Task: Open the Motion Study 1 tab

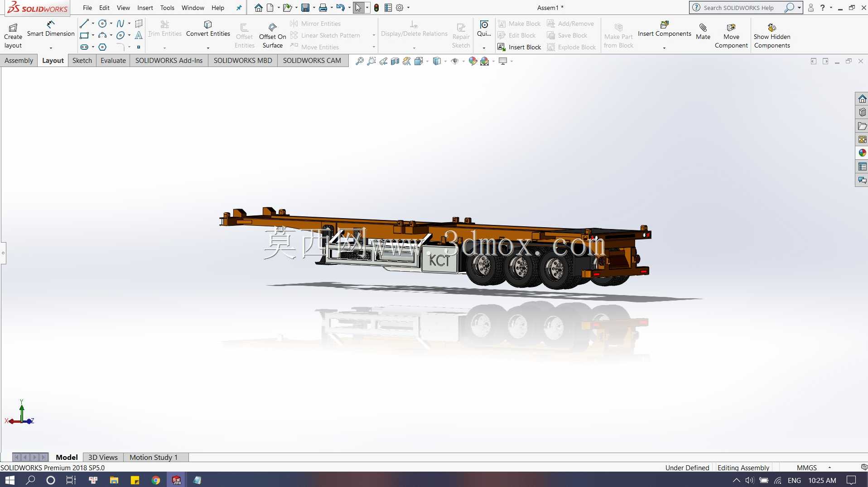Action: pyautogui.click(x=154, y=457)
